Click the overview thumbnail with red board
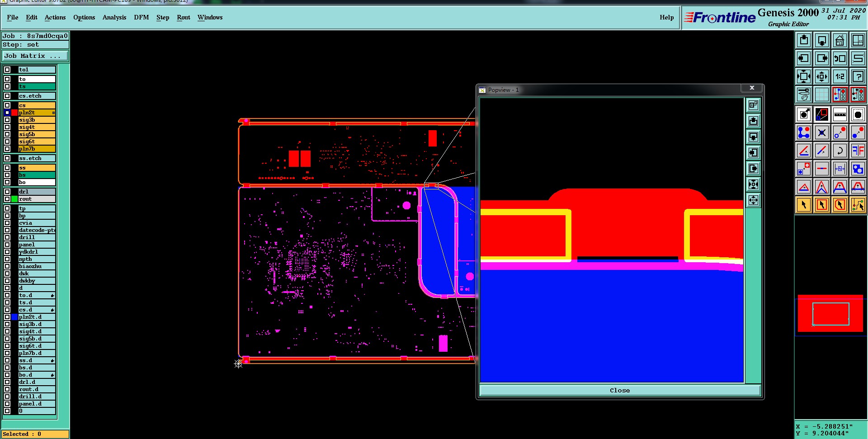Image resolution: width=868 pixels, height=439 pixels. [830, 313]
